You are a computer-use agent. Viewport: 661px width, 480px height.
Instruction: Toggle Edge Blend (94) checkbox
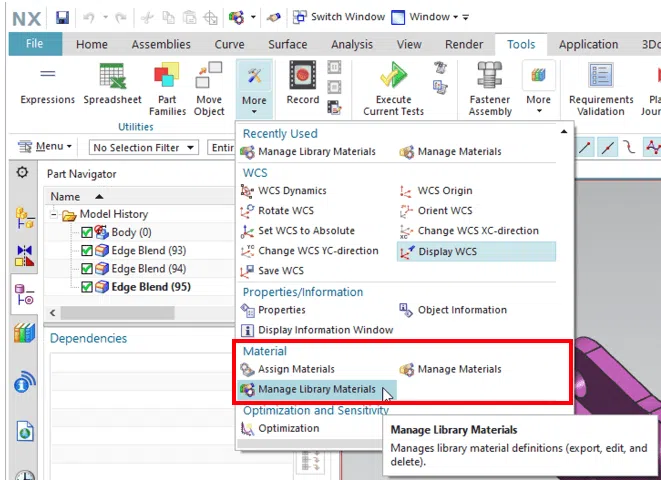(87, 268)
